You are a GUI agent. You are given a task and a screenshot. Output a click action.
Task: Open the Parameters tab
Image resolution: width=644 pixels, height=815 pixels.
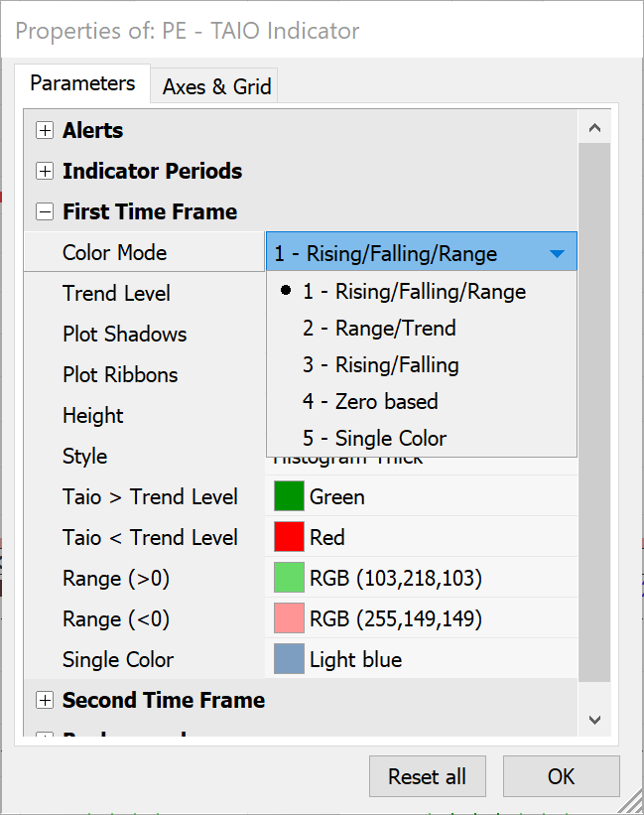tap(82, 83)
